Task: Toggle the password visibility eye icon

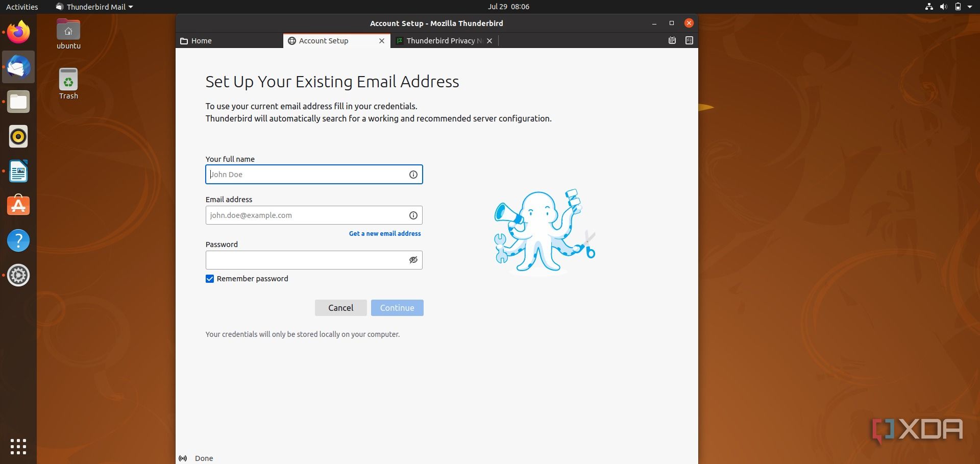Action: click(x=413, y=260)
